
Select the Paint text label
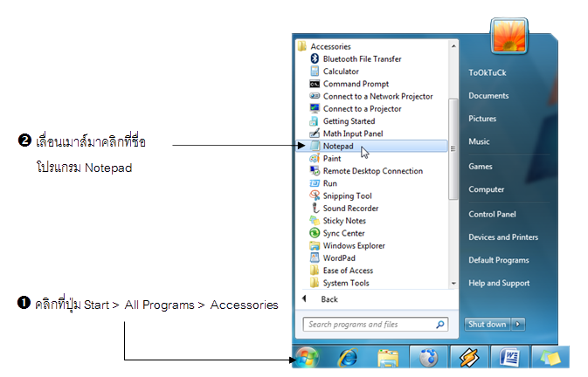[x=332, y=158]
